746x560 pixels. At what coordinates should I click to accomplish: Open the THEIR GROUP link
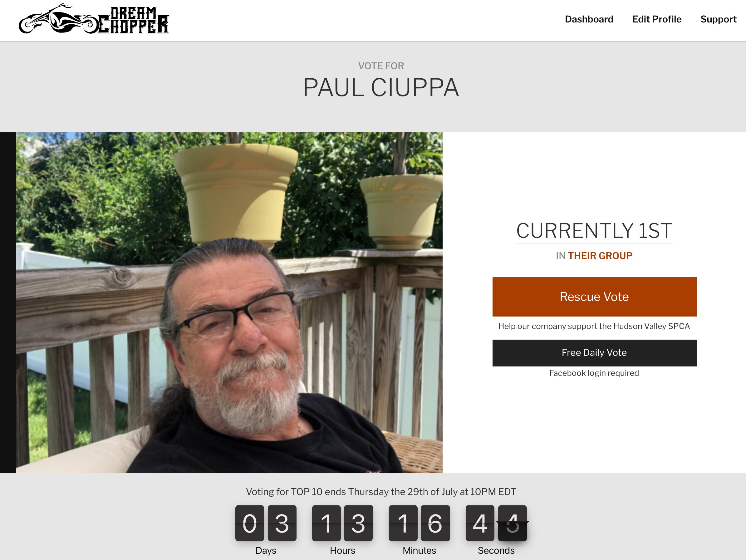coord(600,256)
